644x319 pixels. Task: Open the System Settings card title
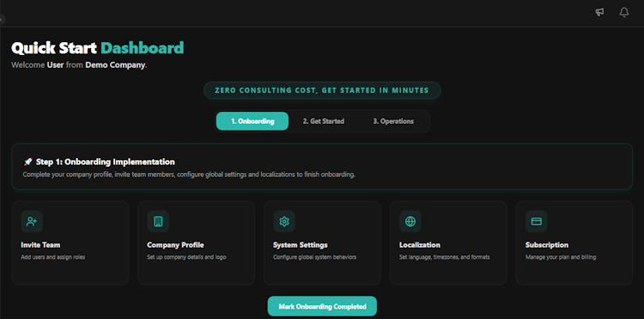point(301,245)
